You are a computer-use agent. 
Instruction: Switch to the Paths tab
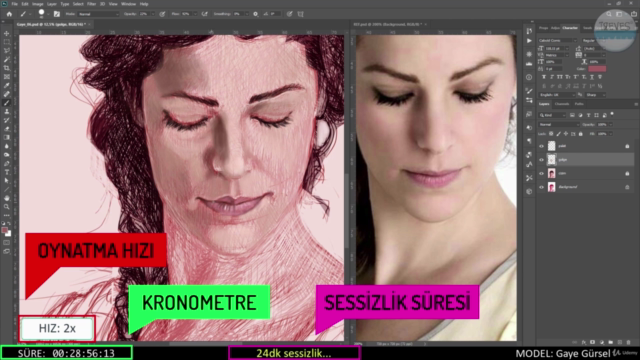click(x=579, y=104)
